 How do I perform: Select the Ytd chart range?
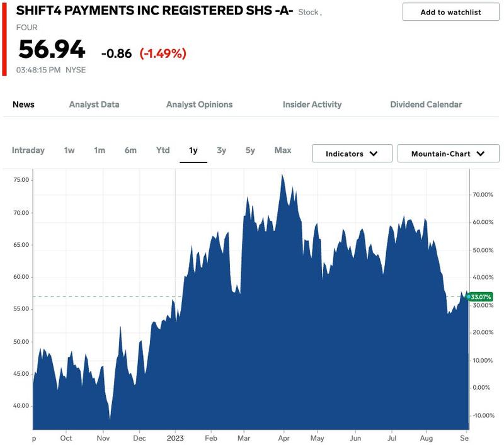point(163,150)
